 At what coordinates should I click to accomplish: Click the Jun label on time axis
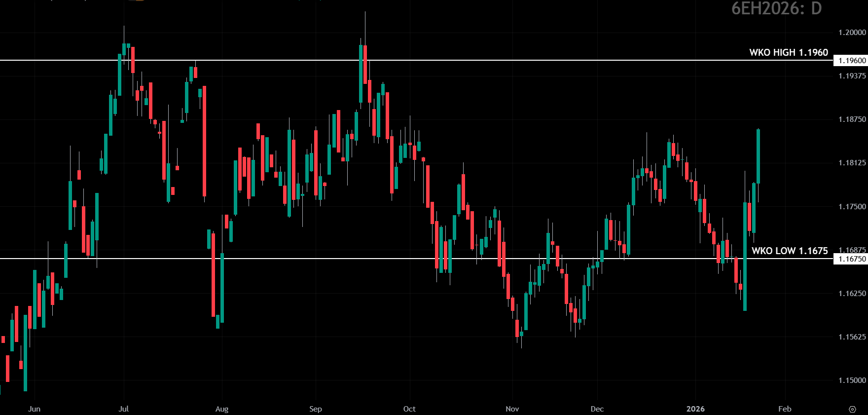pyautogui.click(x=34, y=409)
